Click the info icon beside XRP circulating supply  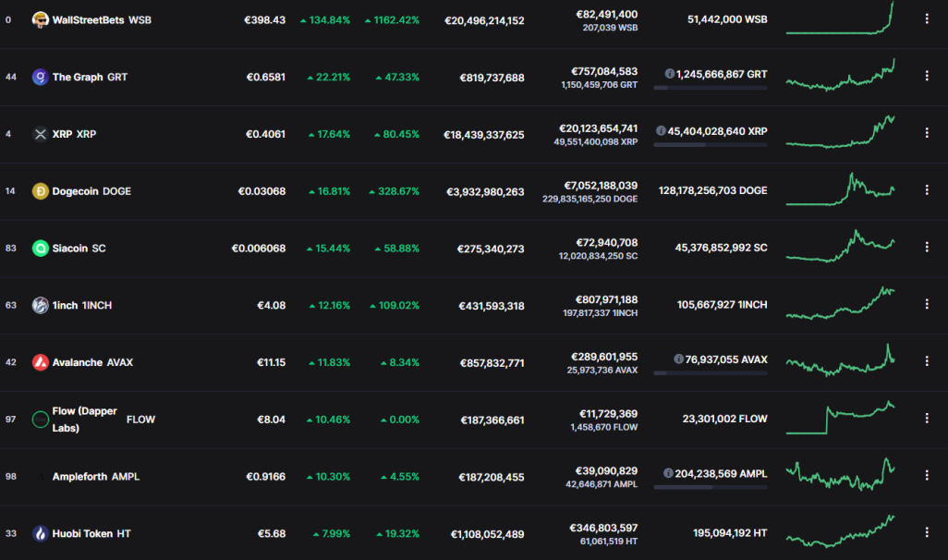[x=661, y=130]
